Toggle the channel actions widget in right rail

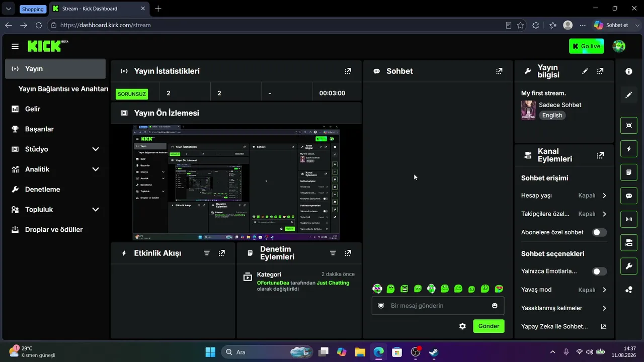[x=629, y=243]
